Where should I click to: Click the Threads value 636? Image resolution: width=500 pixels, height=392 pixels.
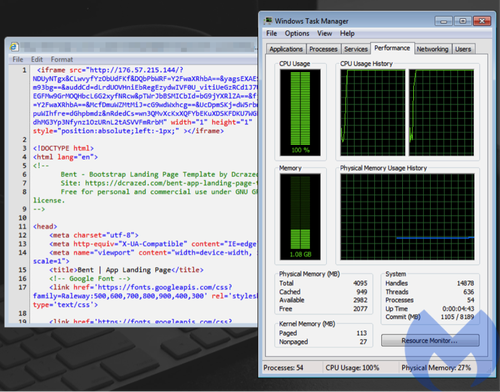tap(469, 292)
